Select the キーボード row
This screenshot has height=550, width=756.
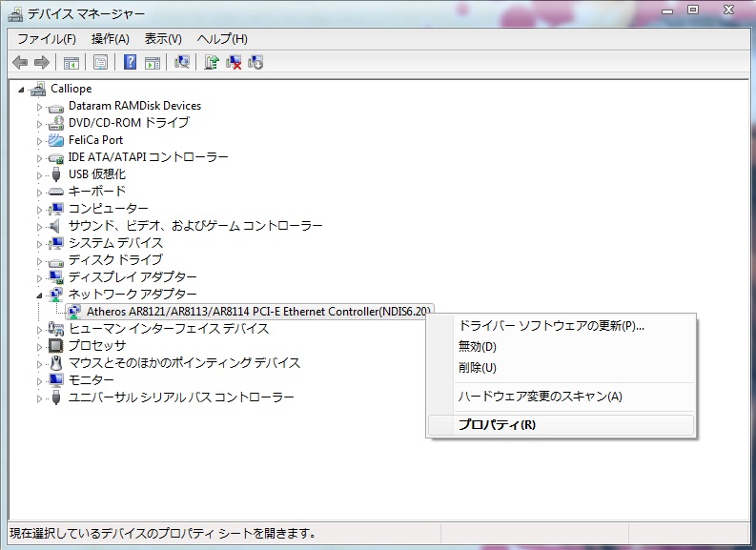97,192
